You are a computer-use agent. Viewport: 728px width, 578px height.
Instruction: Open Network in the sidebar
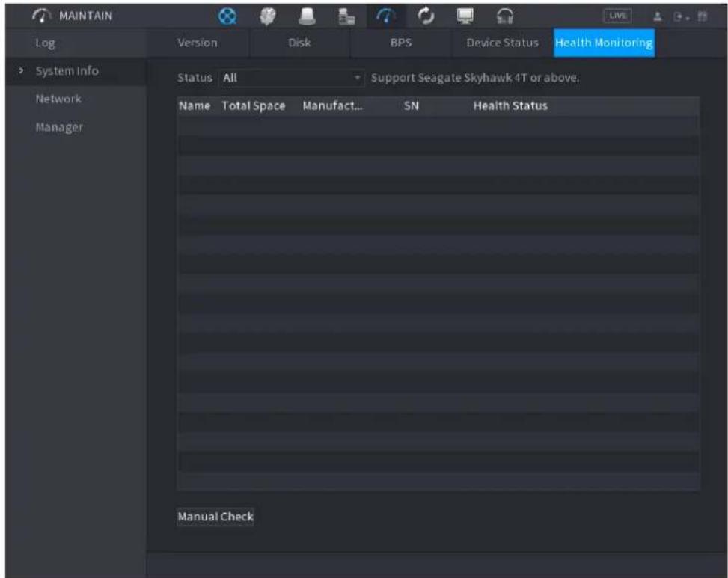[58, 99]
